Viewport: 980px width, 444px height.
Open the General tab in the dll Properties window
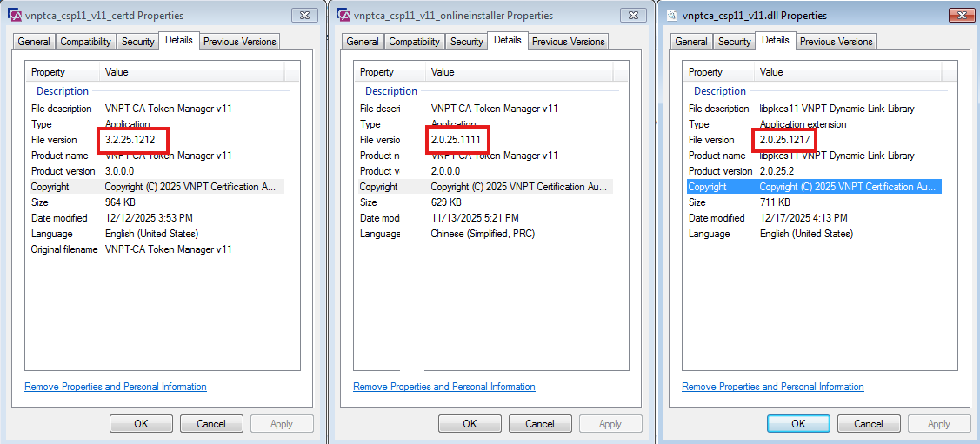coord(691,41)
